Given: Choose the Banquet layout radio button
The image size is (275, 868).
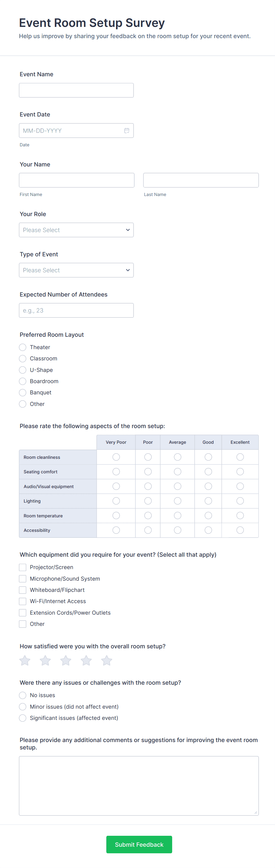Looking at the screenshot, I should [22, 393].
